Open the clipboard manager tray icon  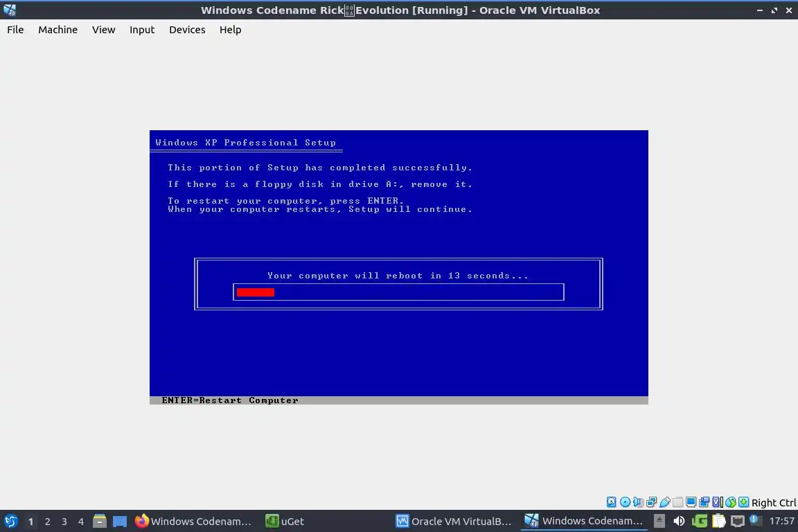tap(718, 521)
